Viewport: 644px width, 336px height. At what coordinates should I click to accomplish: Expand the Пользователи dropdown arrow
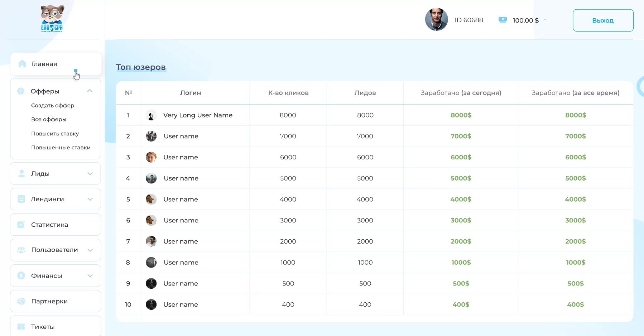90,250
